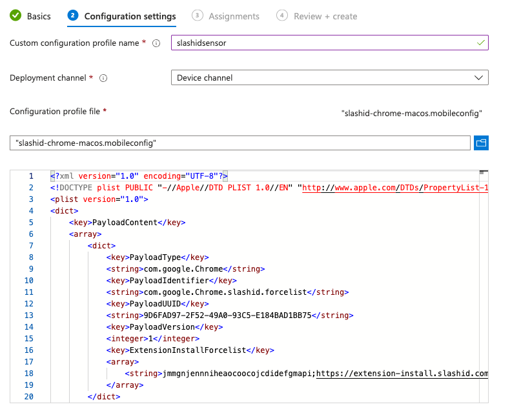Click the PayloadIdentifier key line
The width and height of the screenshot is (510, 420).
(x=172, y=281)
